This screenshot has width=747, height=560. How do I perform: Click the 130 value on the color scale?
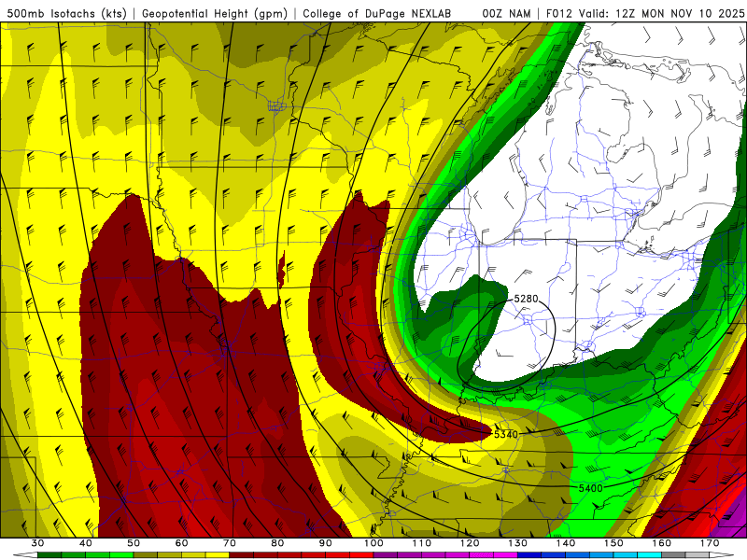pyautogui.click(x=518, y=543)
